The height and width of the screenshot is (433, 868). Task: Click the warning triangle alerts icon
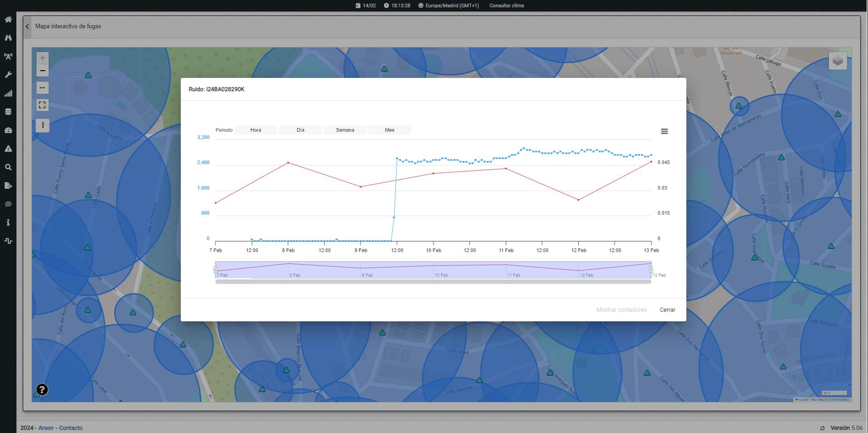(8, 149)
